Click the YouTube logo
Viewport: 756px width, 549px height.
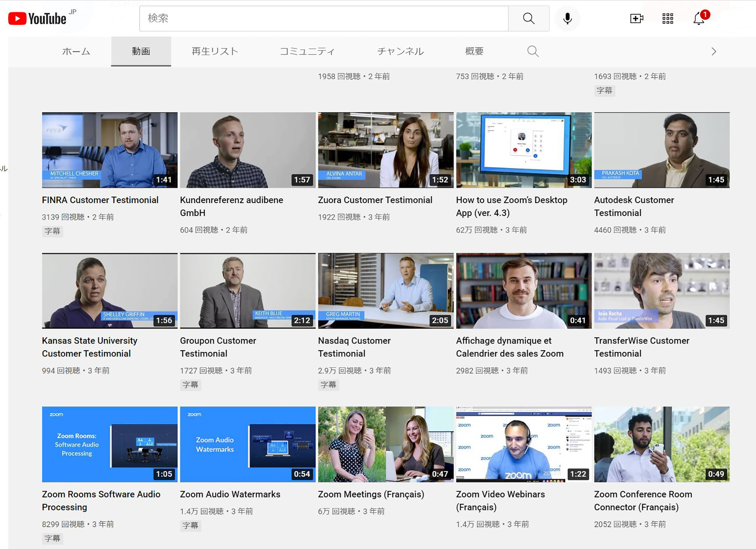[37, 19]
